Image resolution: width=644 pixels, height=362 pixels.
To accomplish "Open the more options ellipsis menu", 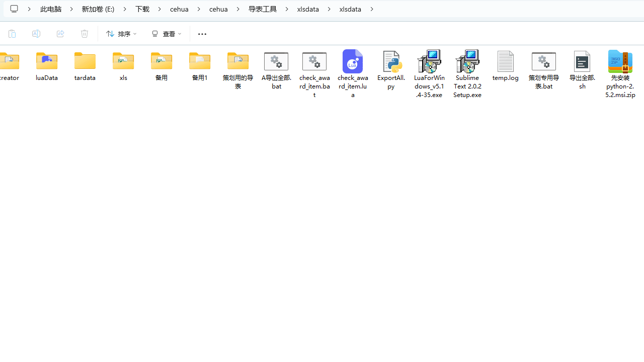I will [202, 34].
